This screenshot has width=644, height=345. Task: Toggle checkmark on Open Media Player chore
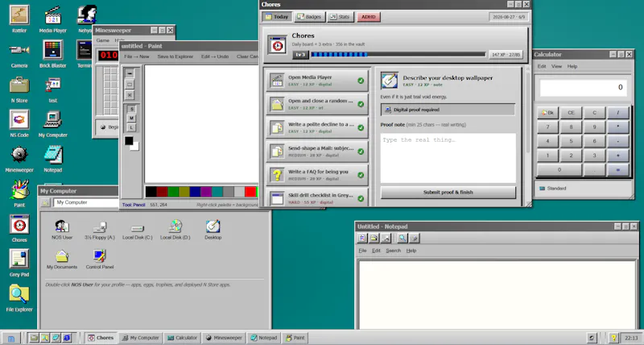point(361,81)
